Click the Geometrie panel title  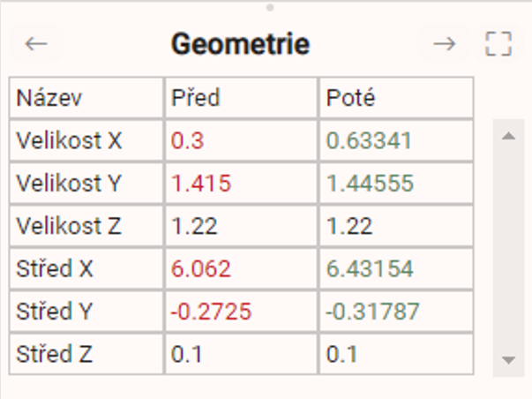coord(240,44)
